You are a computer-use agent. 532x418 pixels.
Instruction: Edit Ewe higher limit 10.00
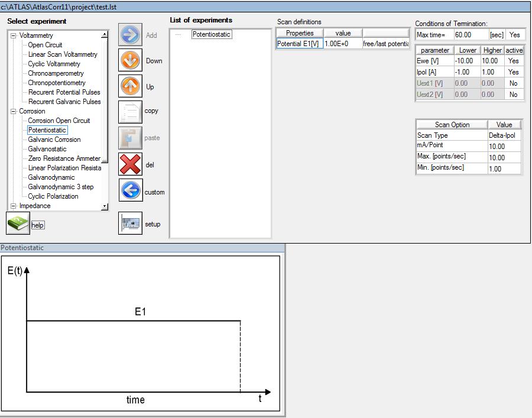pos(492,61)
